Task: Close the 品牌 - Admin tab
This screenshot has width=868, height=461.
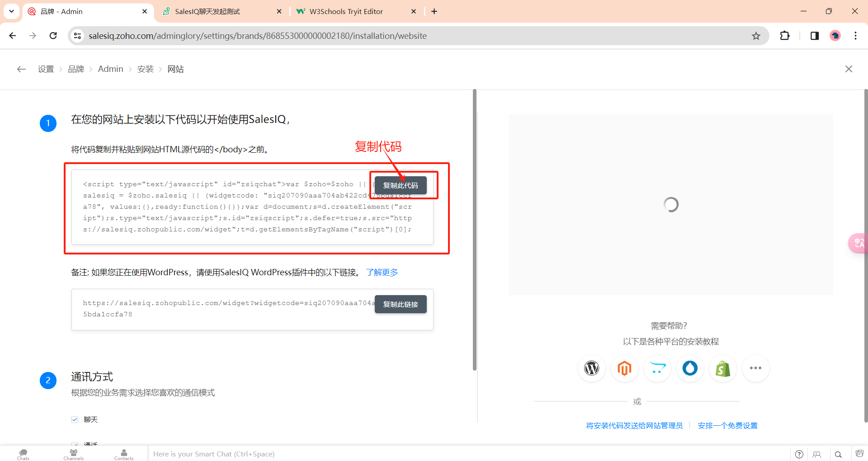Action: tap(145, 11)
